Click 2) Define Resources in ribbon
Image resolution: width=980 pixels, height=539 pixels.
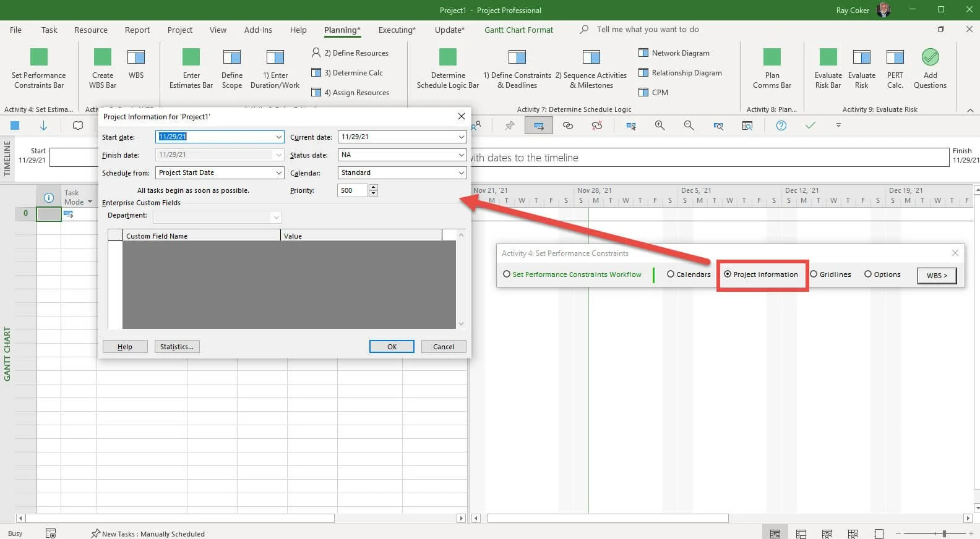pyautogui.click(x=350, y=53)
